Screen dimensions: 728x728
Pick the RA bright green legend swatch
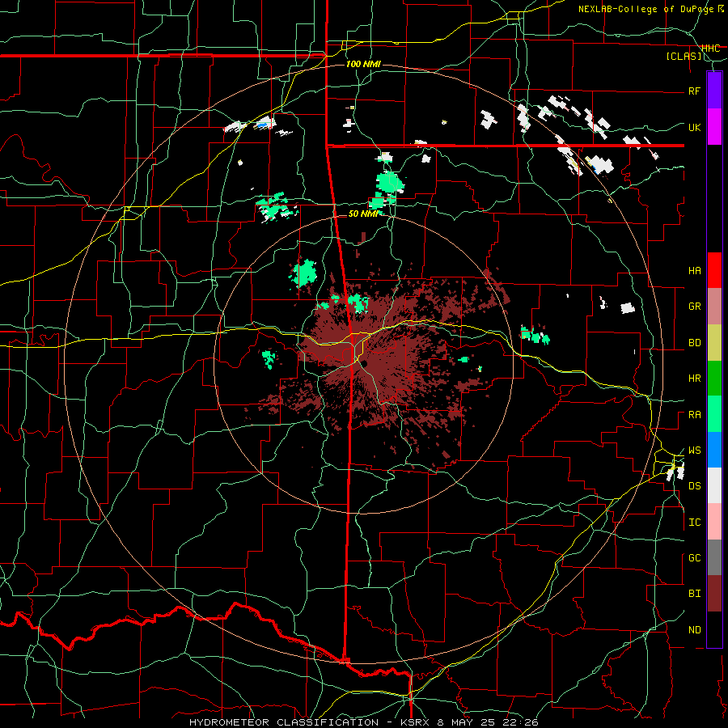[714, 414]
